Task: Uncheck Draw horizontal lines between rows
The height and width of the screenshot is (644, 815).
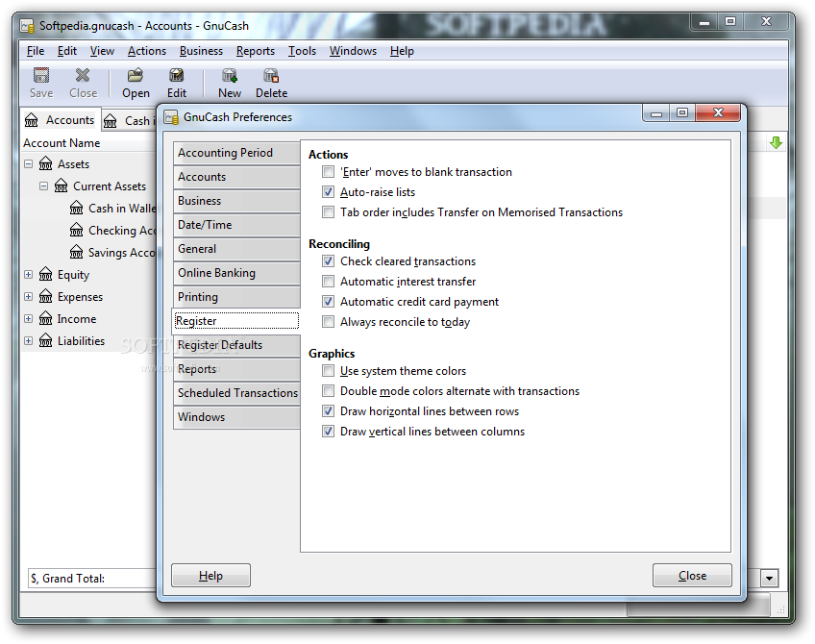Action: [328, 411]
